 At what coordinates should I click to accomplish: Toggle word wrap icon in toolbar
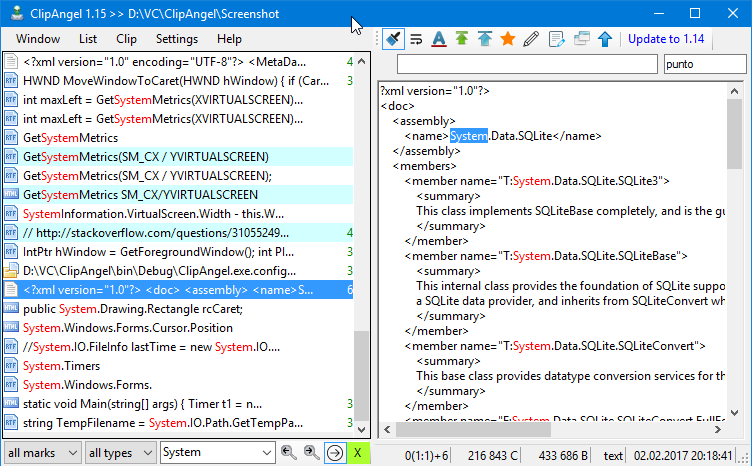(416, 39)
